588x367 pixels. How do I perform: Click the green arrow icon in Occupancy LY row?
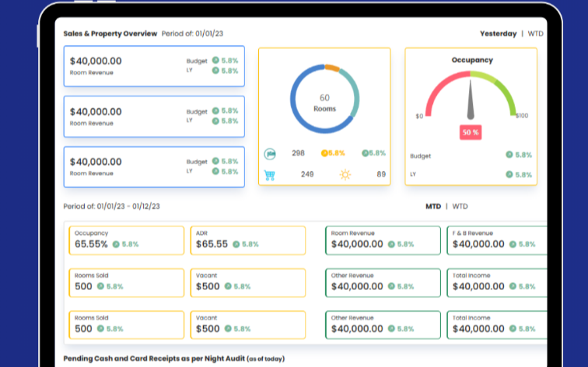coord(509,174)
